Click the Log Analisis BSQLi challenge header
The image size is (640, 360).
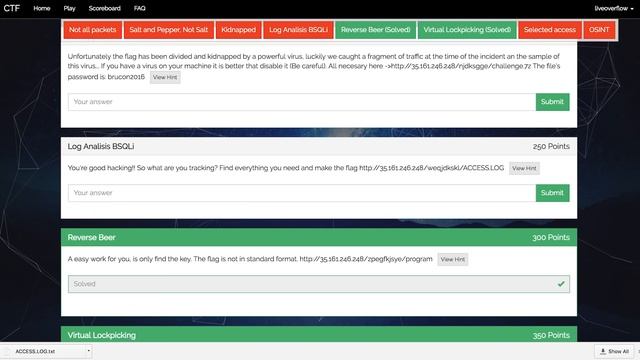pos(319,147)
